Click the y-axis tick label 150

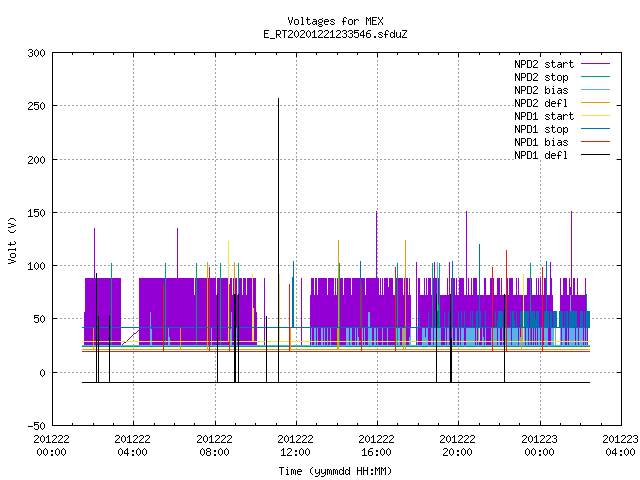coord(36,213)
